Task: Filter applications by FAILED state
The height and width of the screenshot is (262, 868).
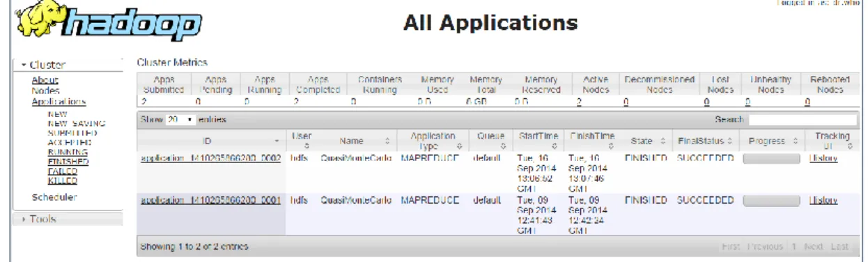Action: click(x=62, y=171)
